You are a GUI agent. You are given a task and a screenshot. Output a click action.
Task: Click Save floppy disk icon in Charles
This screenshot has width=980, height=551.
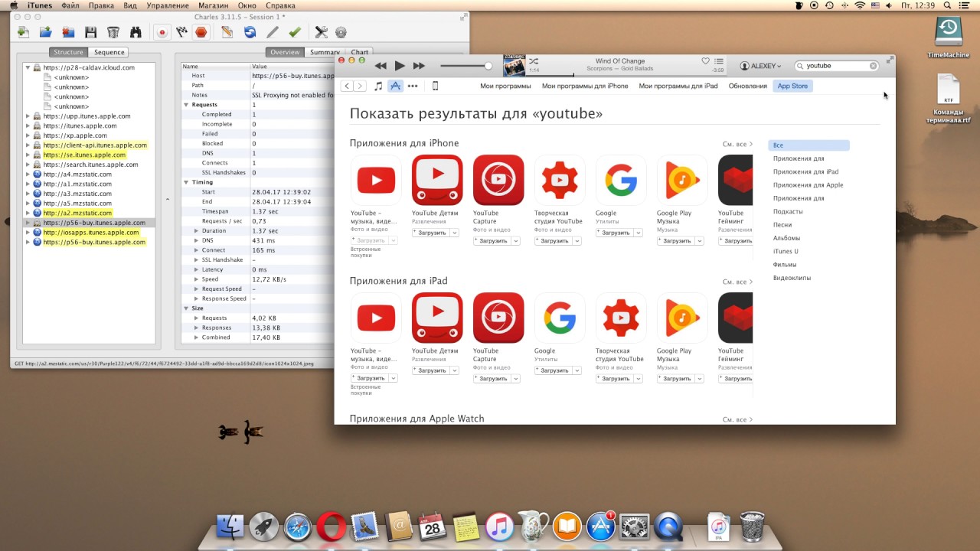pyautogui.click(x=90, y=32)
